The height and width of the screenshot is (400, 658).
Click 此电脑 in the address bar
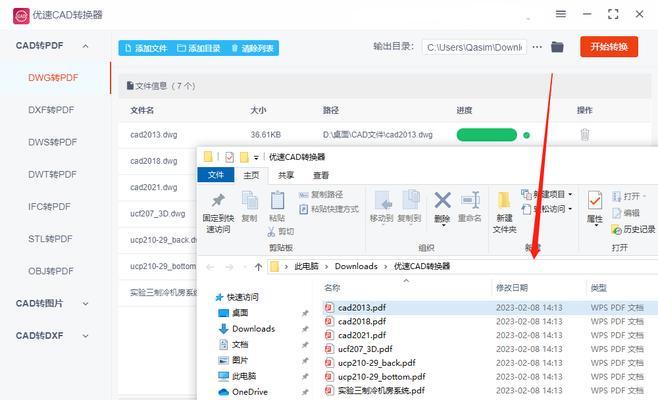306,266
